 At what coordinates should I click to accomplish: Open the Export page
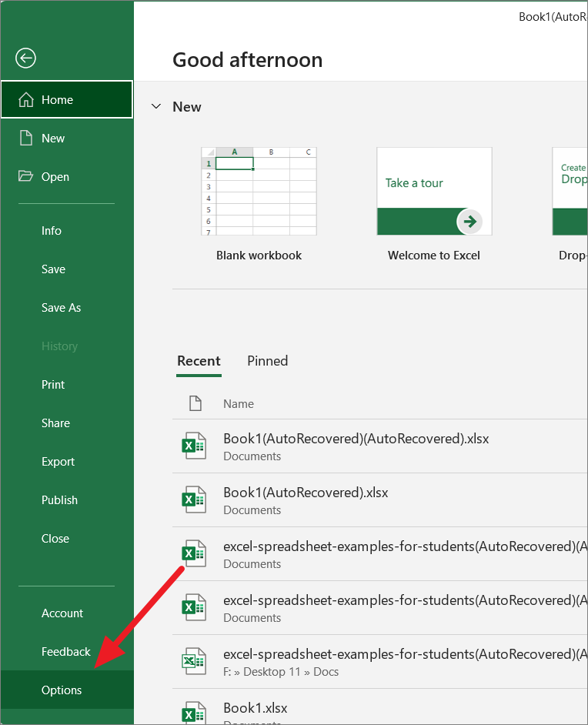(67, 462)
